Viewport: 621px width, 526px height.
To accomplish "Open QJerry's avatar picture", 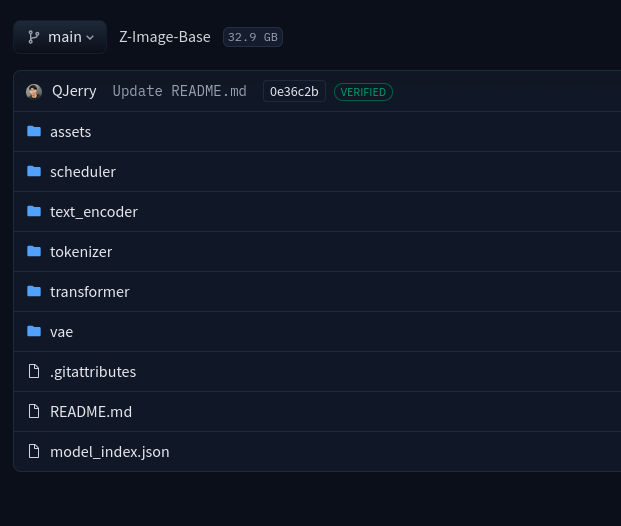I will coord(34,91).
